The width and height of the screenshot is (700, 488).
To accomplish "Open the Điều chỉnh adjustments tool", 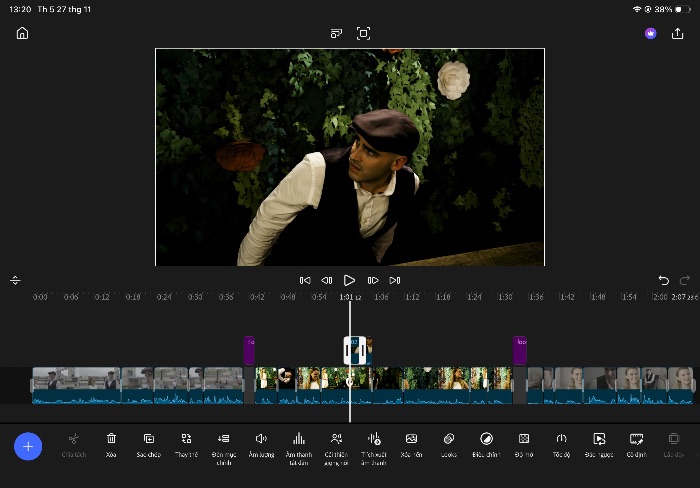I will click(486, 445).
